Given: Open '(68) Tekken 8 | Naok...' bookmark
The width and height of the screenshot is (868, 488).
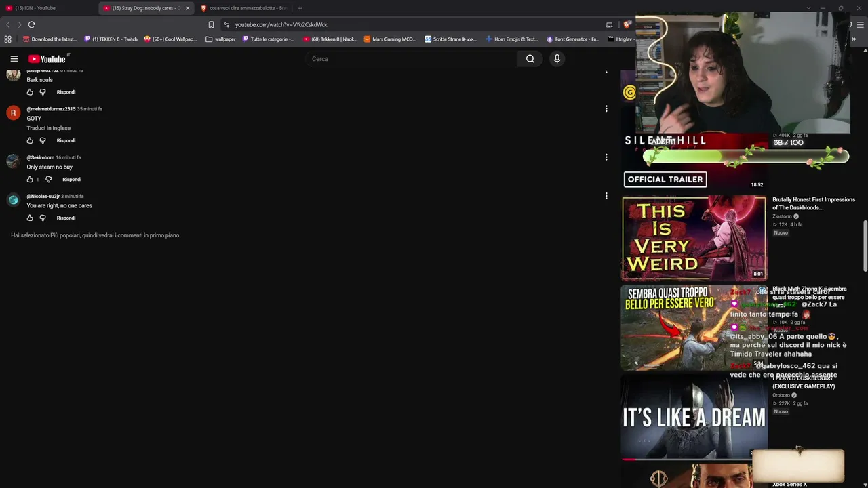Looking at the screenshot, I should 330,39.
